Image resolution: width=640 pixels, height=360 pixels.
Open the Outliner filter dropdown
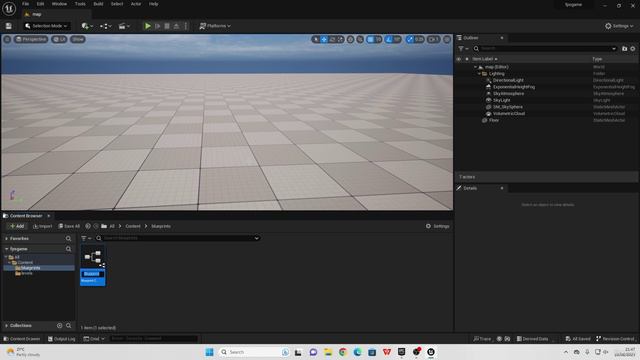coord(463,49)
